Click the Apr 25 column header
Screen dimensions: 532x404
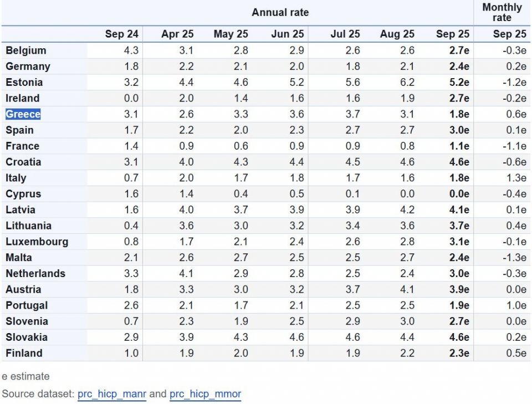[177, 34]
